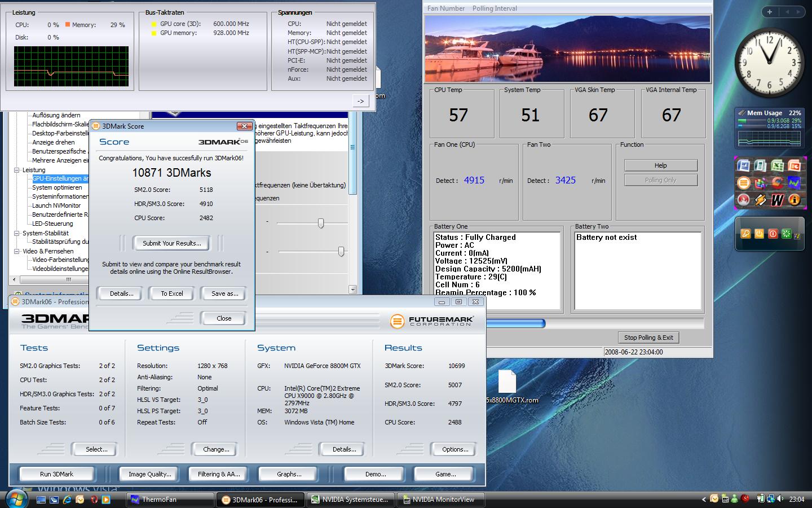Open volume speaker icon in system tray
This screenshot has height=508, width=812.
(x=780, y=499)
